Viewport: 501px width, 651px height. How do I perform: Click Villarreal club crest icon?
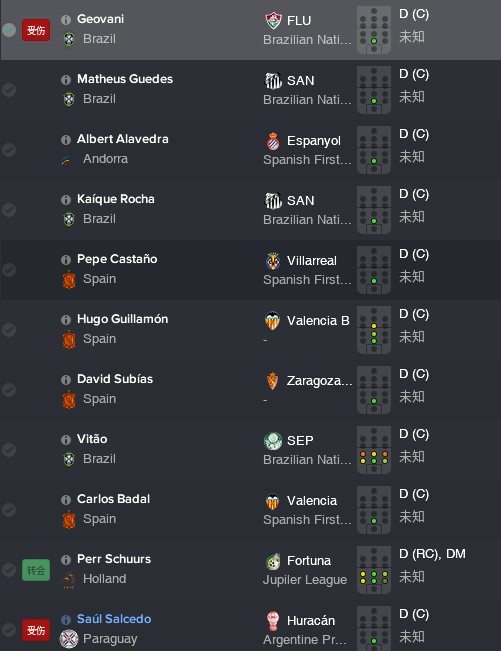pos(273,261)
